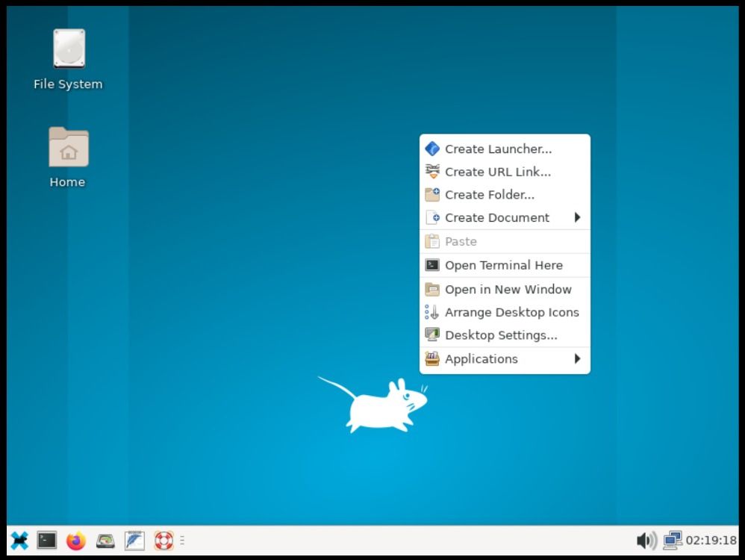Click the network icon in the system tray
The image size is (745, 560).
[673, 540]
